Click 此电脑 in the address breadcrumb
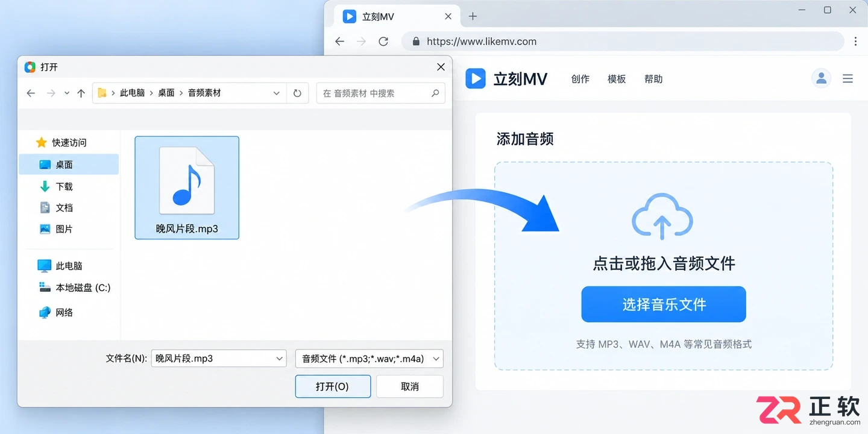The width and height of the screenshot is (868, 434). click(132, 93)
